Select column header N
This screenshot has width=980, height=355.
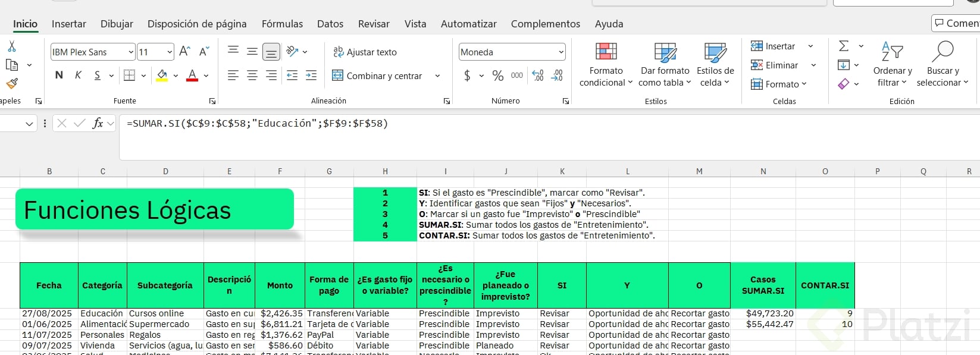(763, 171)
